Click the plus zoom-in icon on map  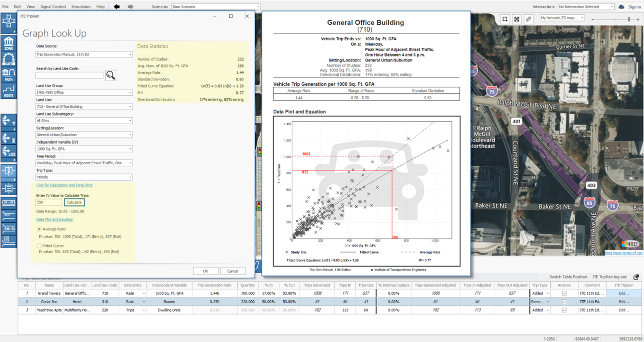pos(638,19)
